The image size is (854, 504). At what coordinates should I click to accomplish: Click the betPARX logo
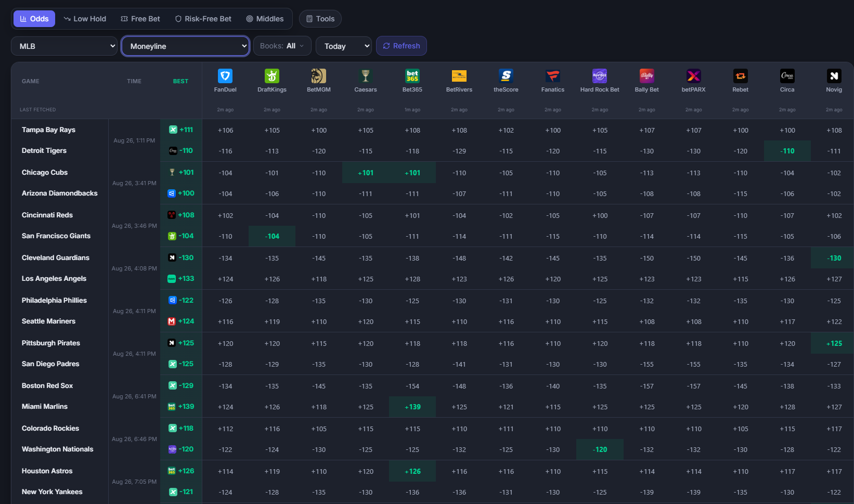click(x=694, y=76)
